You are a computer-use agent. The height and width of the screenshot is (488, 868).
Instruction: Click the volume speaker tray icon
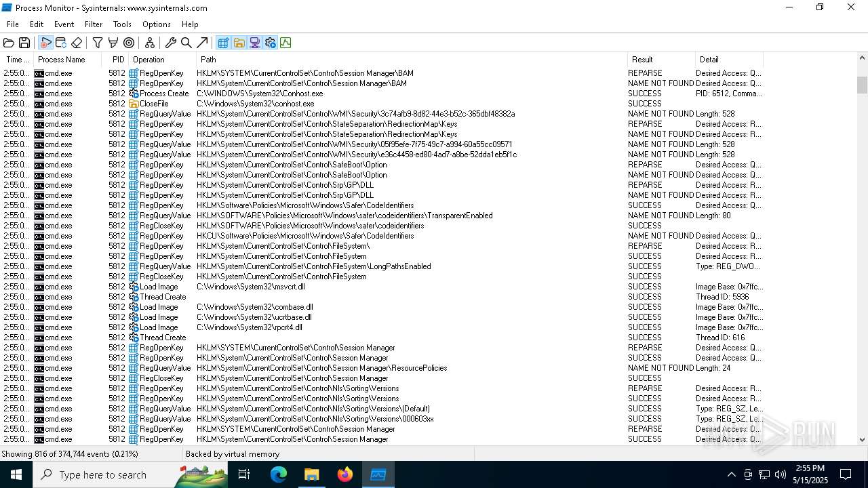[x=781, y=474]
